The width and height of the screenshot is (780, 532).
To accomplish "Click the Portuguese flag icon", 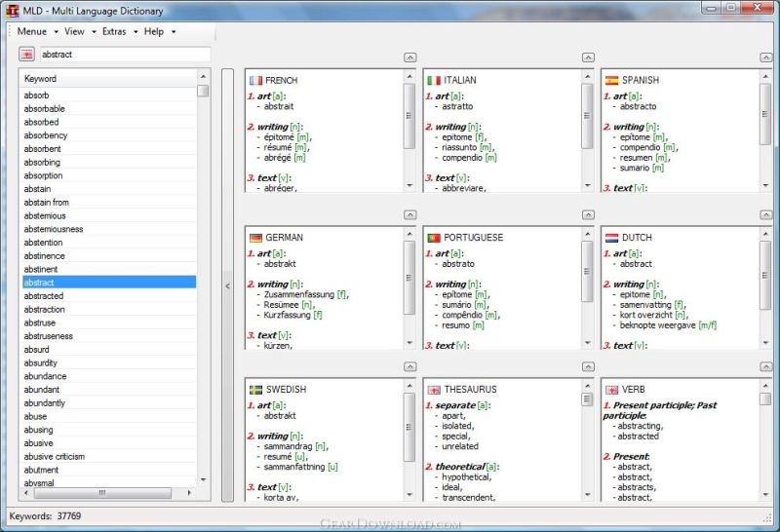I will pyautogui.click(x=434, y=238).
